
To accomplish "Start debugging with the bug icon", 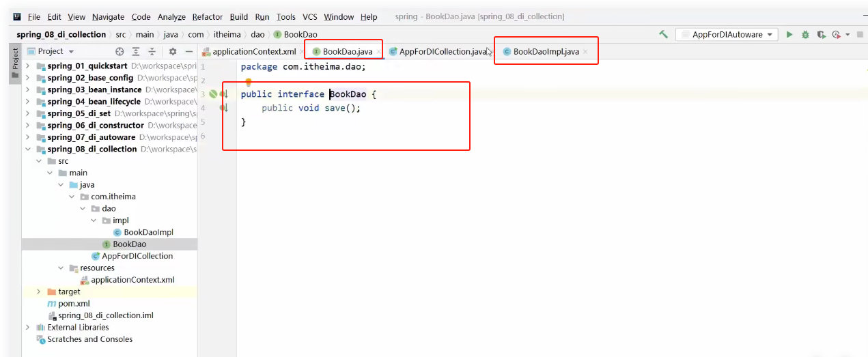I will [805, 34].
